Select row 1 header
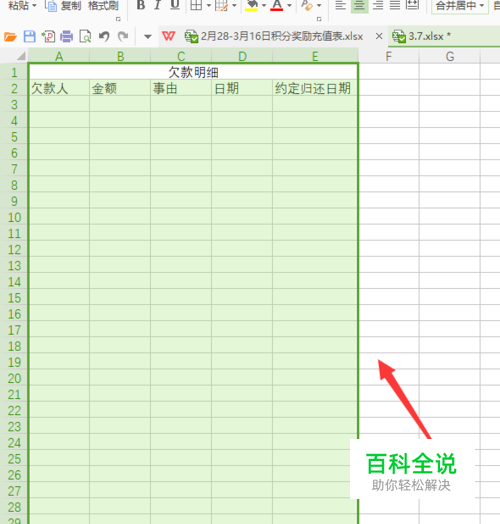This screenshot has width=500, height=524. [x=14, y=72]
